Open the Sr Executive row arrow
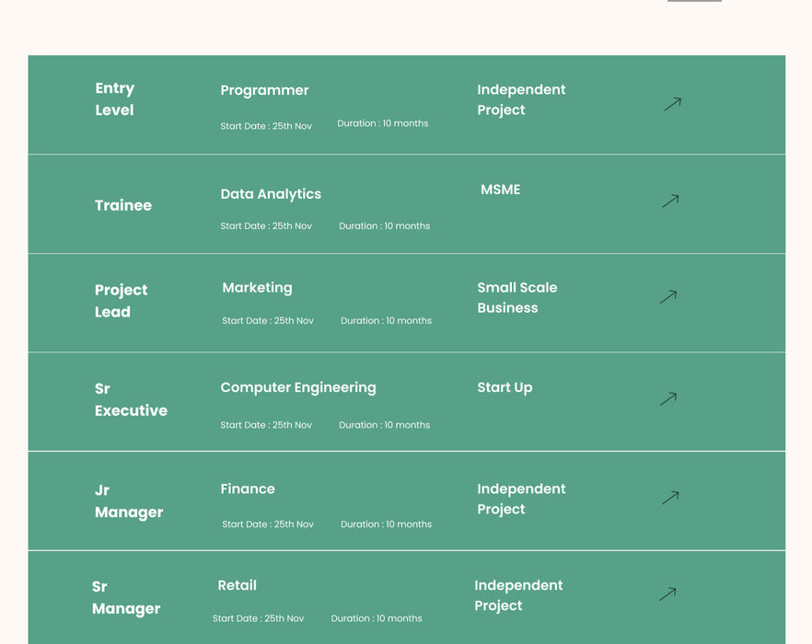 coord(668,398)
